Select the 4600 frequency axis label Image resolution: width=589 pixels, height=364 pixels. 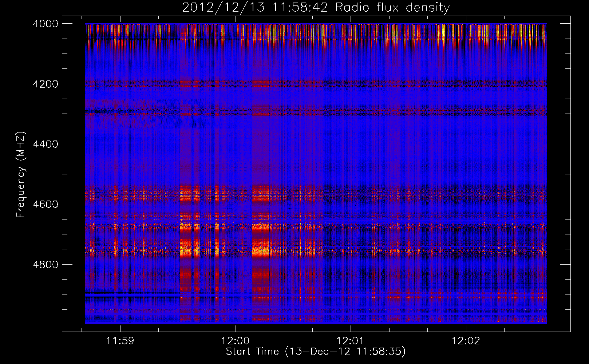(46, 204)
